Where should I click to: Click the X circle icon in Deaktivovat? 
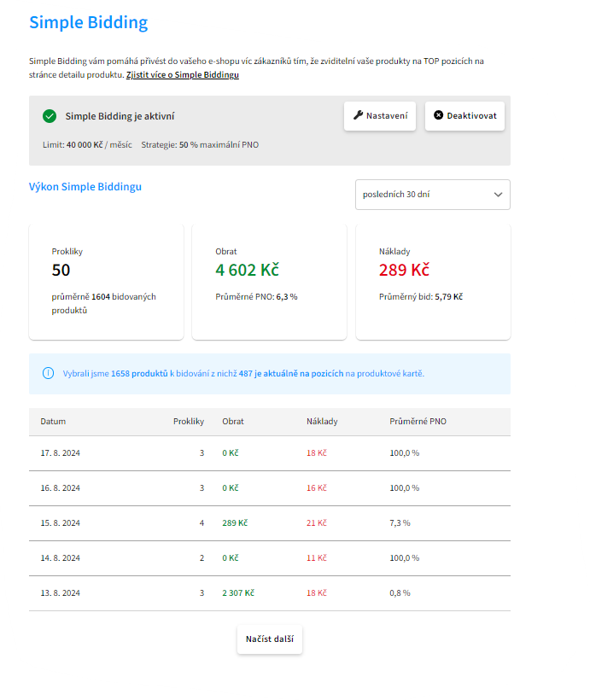tap(439, 115)
